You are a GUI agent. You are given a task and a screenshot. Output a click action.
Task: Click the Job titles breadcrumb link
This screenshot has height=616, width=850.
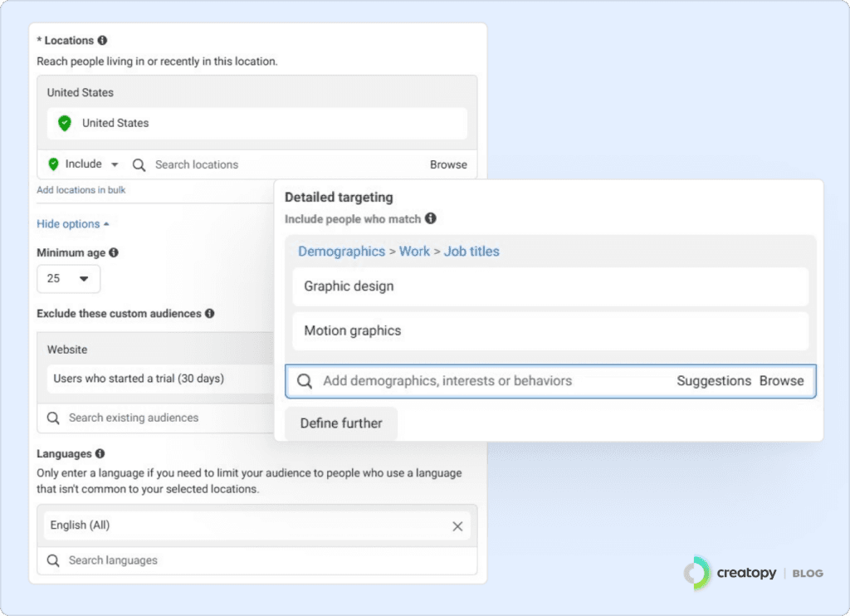[x=471, y=251]
